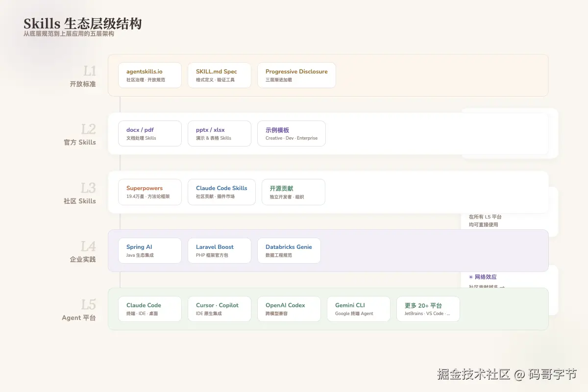Click the L3 社区 Skills layer label
Image resolution: width=588 pixels, height=392 pixels.
[80, 193]
